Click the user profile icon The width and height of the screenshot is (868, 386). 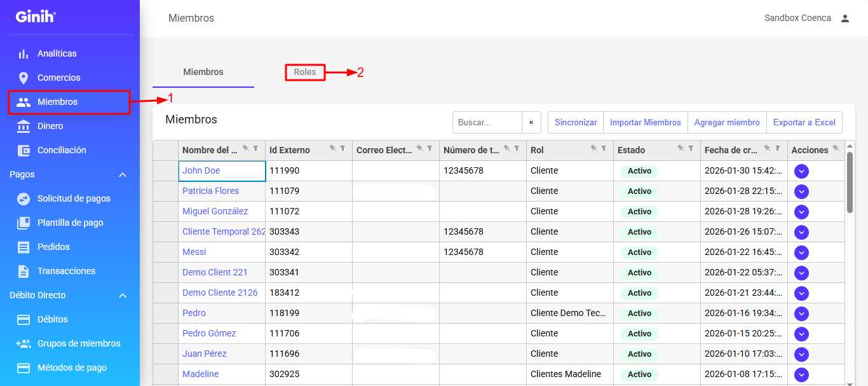pos(845,18)
